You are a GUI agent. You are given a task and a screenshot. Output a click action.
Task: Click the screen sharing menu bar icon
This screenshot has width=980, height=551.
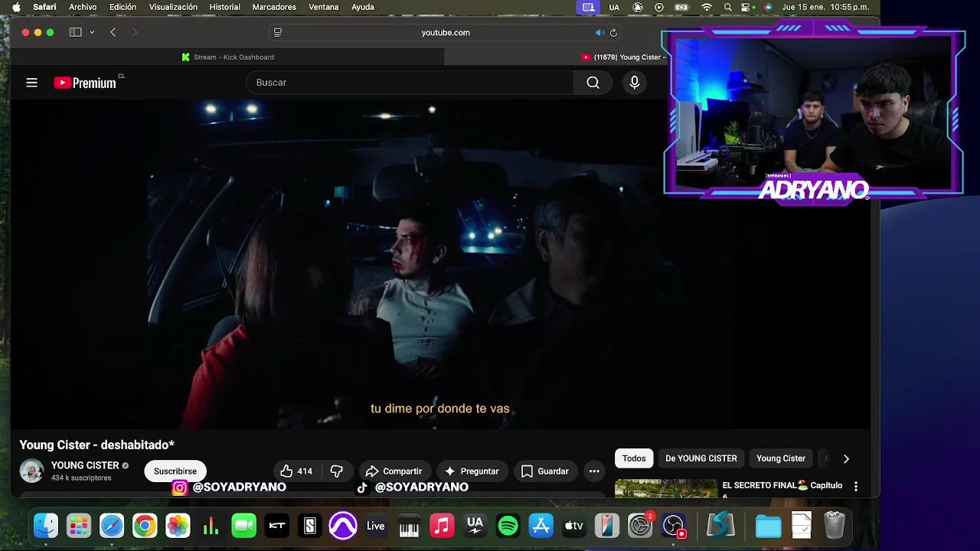(588, 7)
